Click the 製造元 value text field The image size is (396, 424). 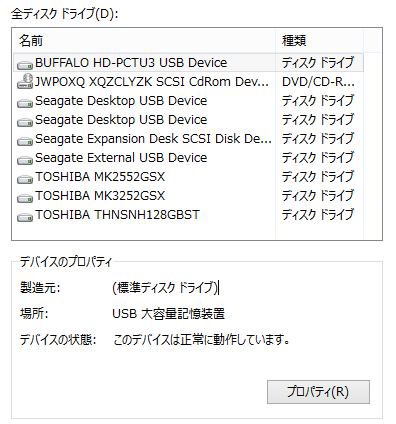(166, 287)
